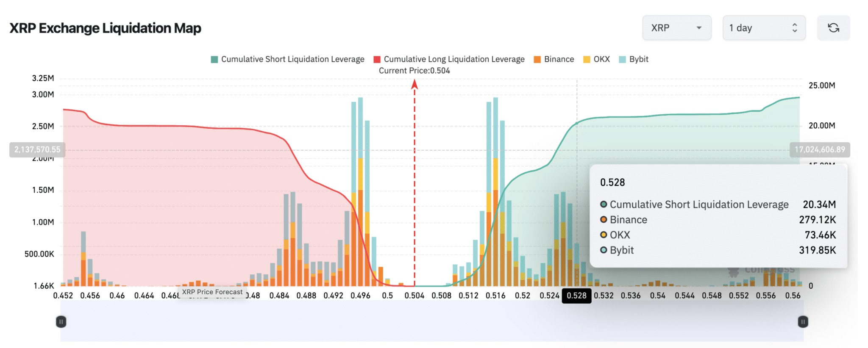Click the highlighted 0.528 axis label
This screenshot has height=348, width=868.
pos(576,296)
